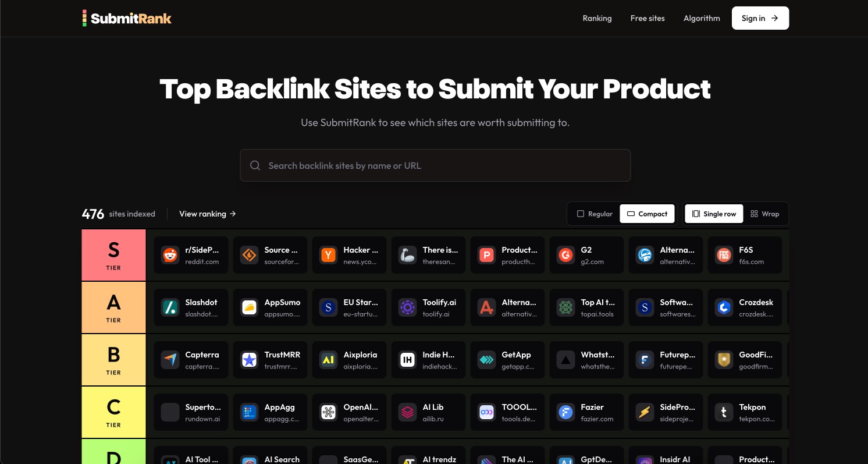868x464 pixels.
Task: Open the Product Hunt P icon
Action: [487, 255]
